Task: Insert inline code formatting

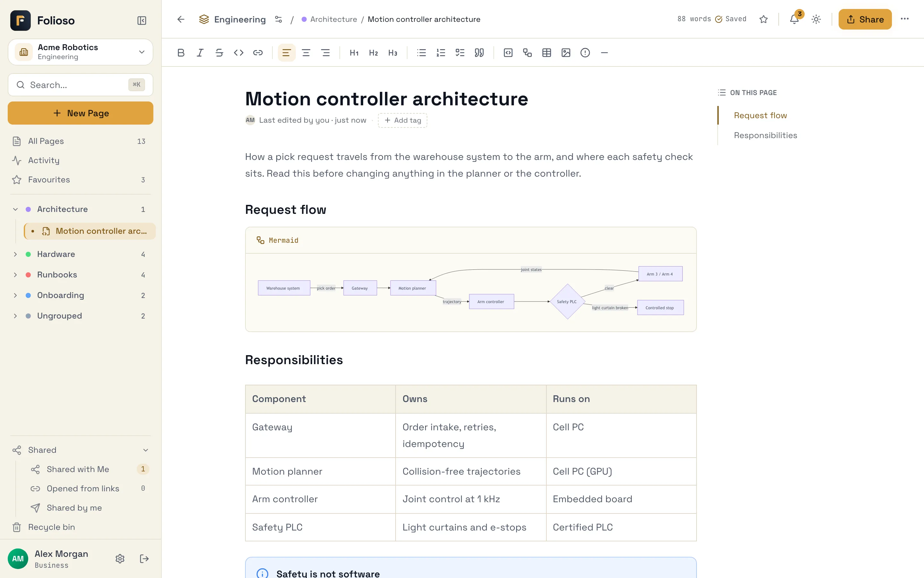Action: (x=239, y=53)
